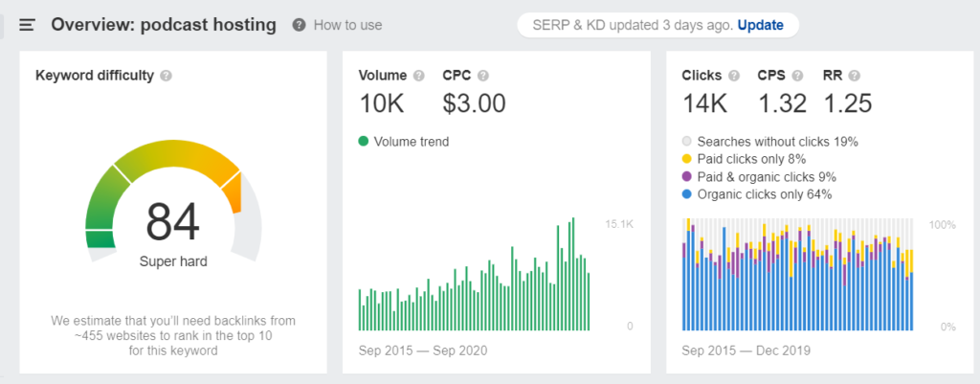Click the question mark before How to use
The height and width of the screenshot is (384, 980).
[x=300, y=25]
